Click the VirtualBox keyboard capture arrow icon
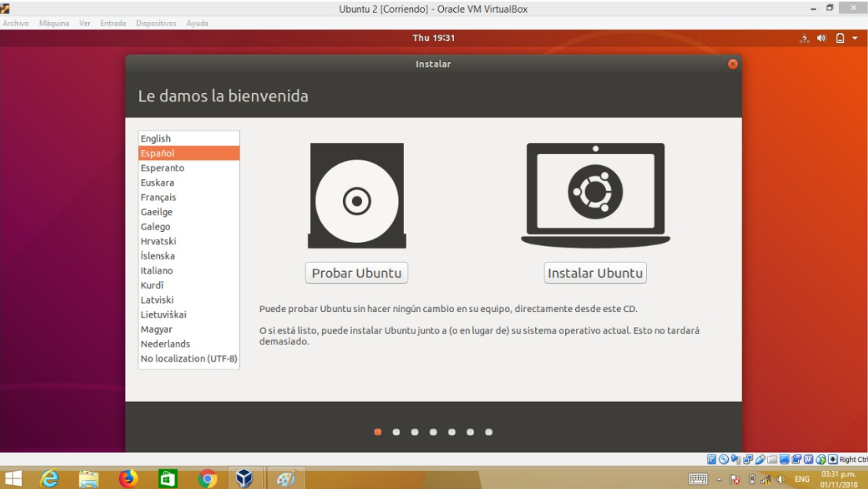Image resolution: width=868 pixels, height=489 pixels. coord(833,459)
